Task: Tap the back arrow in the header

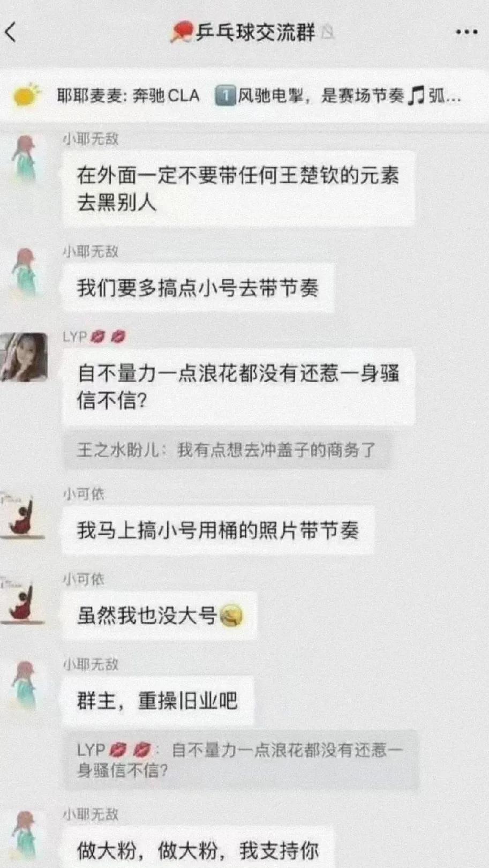Action: pos(11,33)
